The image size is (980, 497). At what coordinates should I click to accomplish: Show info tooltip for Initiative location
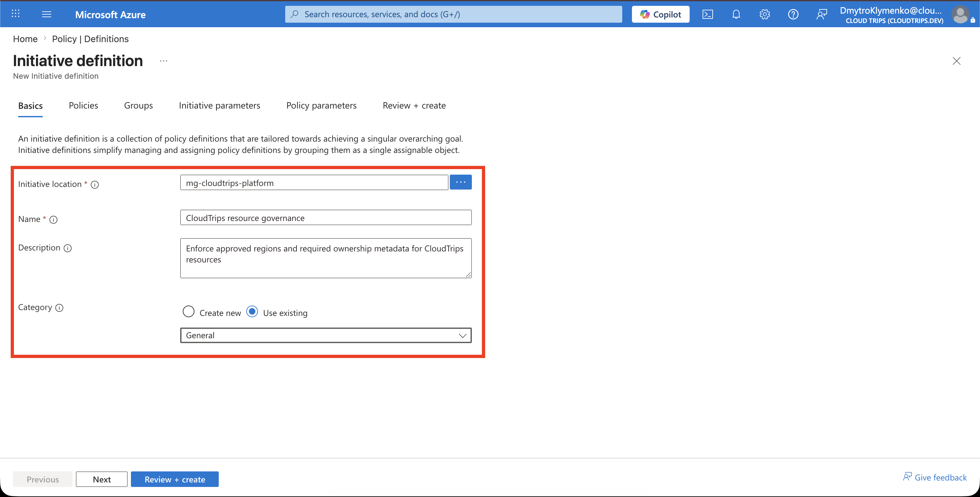(x=95, y=185)
